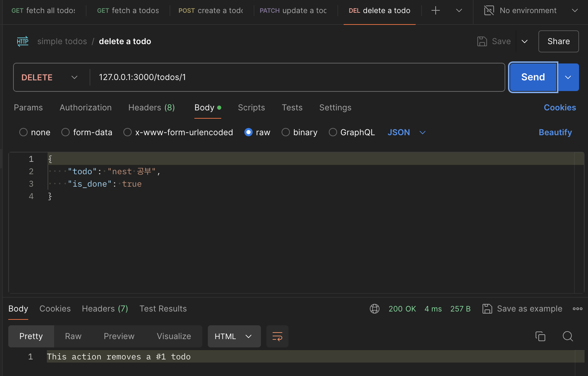Viewport: 588px width, 376px height.
Task: Click the 257 B response size
Action: click(x=460, y=309)
